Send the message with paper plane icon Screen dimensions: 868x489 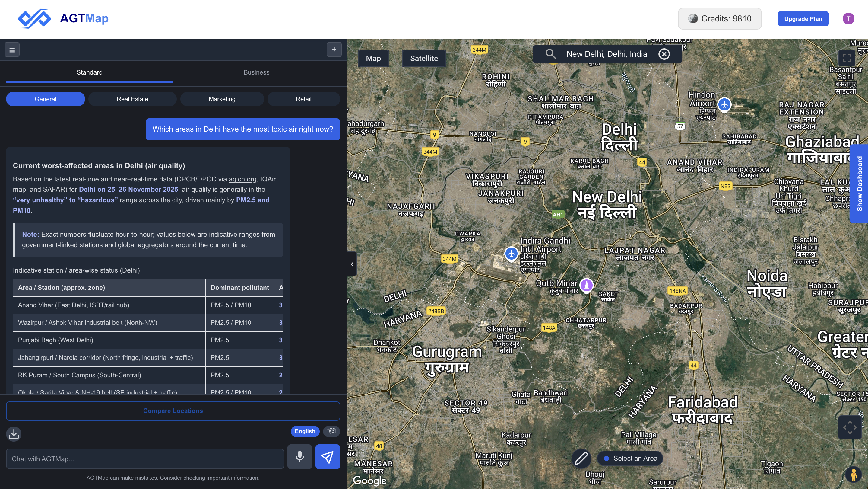tap(328, 457)
